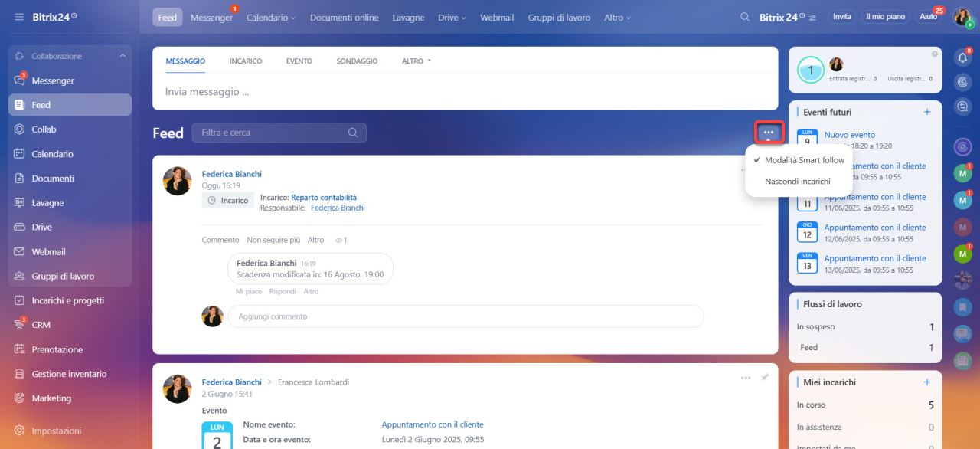Viewport: 980px width, 449px height.
Task: Select Feed in the left sidebar
Action: coord(70,105)
